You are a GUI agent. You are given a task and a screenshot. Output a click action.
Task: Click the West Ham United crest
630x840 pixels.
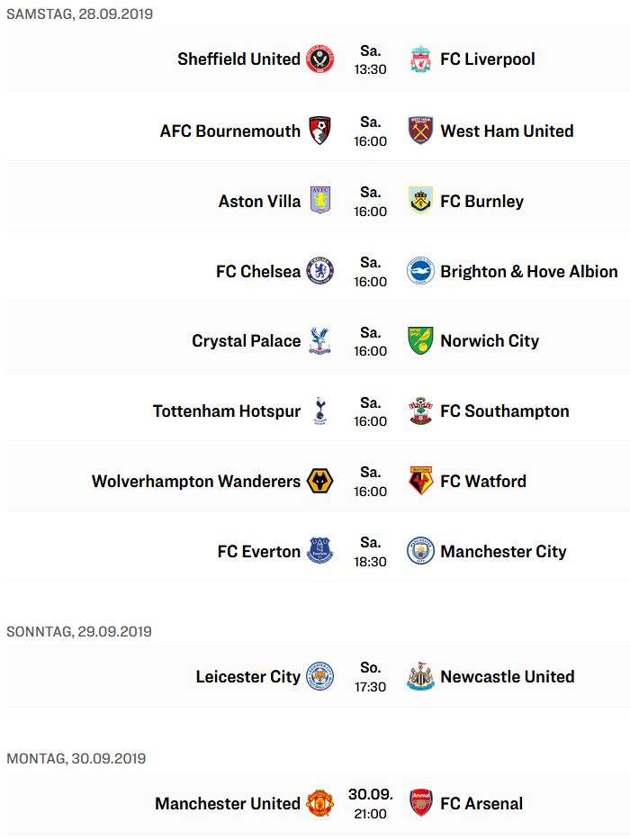pyautogui.click(x=420, y=131)
